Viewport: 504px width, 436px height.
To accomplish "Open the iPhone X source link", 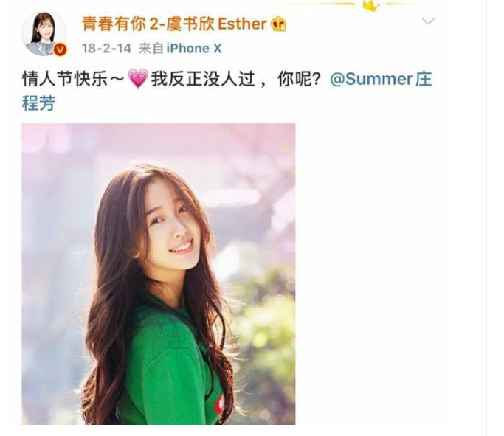I will (x=194, y=49).
